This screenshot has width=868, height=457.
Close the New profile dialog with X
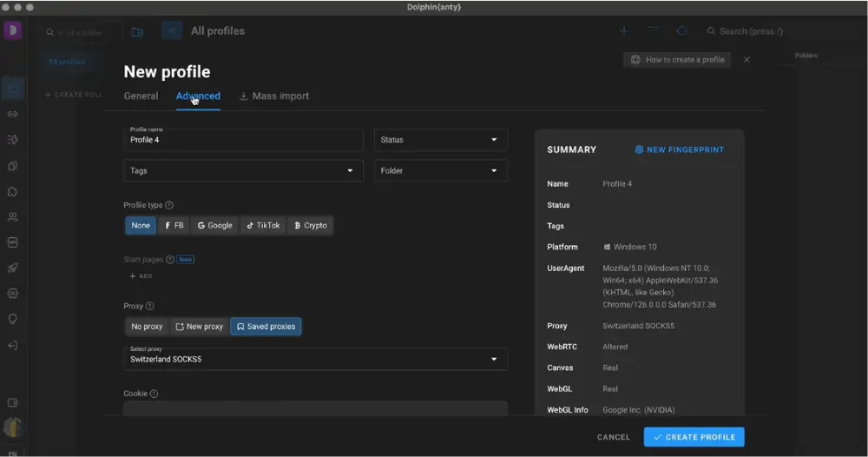[x=746, y=60]
